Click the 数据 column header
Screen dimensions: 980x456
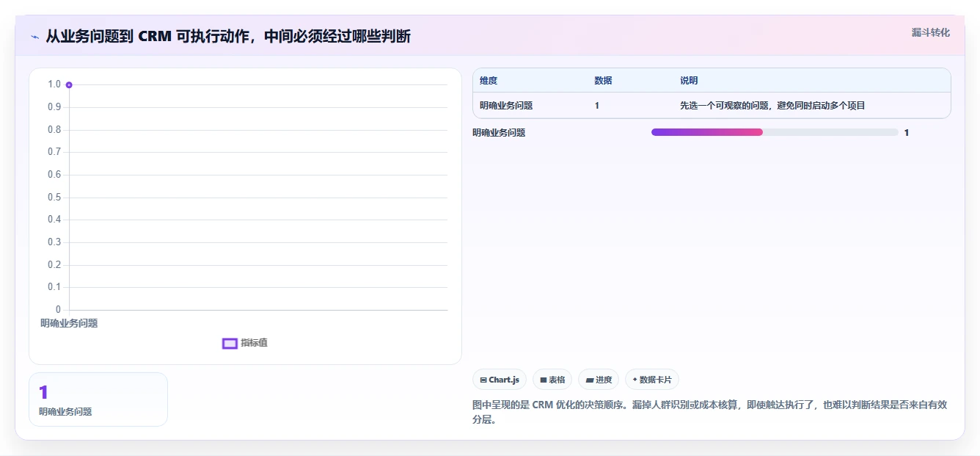point(603,81)
